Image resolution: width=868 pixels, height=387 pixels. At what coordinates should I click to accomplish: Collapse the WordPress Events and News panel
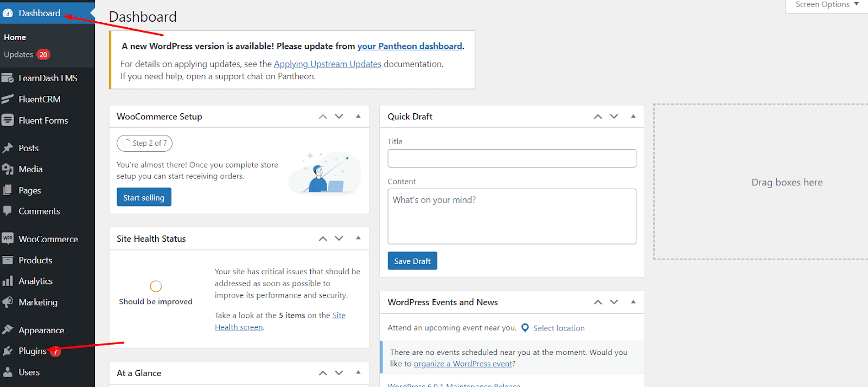pyautogui.click(x=633, y=302)
